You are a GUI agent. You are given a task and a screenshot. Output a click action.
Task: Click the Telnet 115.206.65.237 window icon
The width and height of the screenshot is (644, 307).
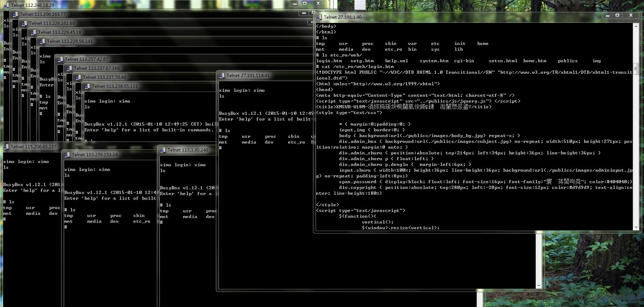pos(6,146)
